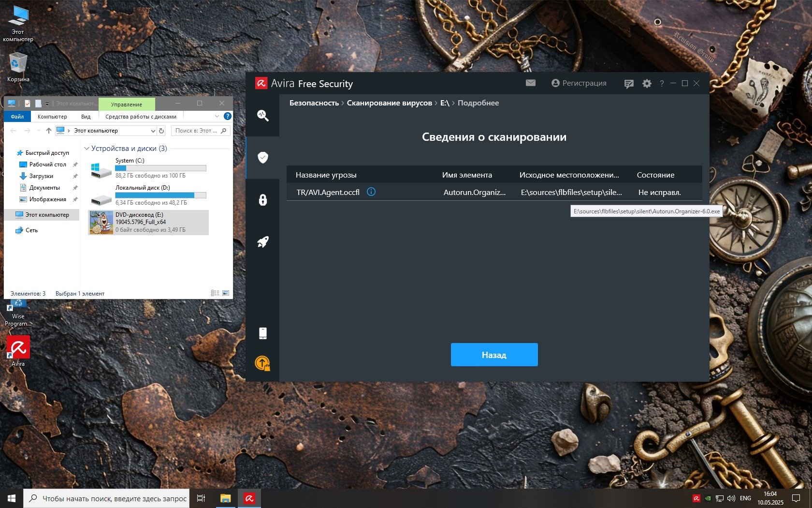Click the Avira feedback chat icon
The image size is (812, 508).
pos(628,84)
